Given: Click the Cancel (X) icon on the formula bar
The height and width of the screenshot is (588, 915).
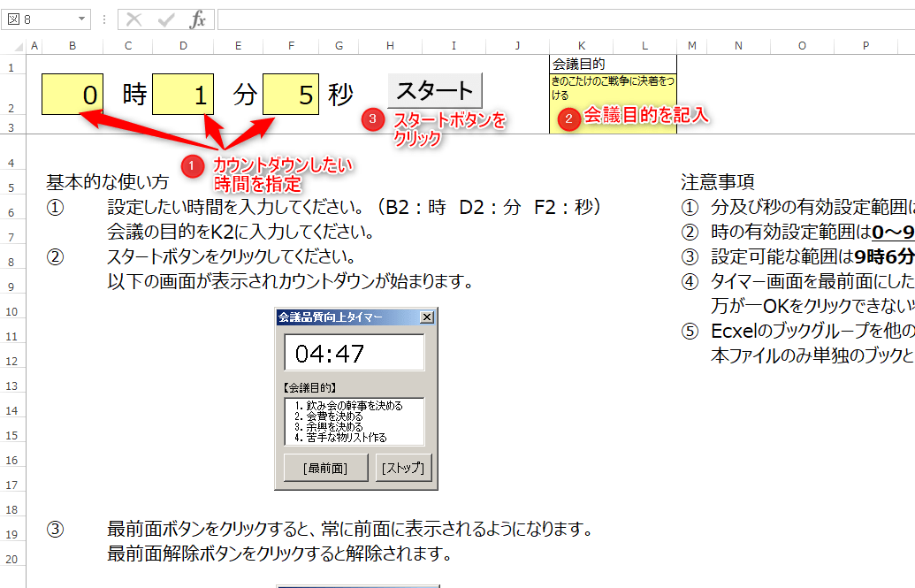Looking at the screenshot, I should [133, 19].
